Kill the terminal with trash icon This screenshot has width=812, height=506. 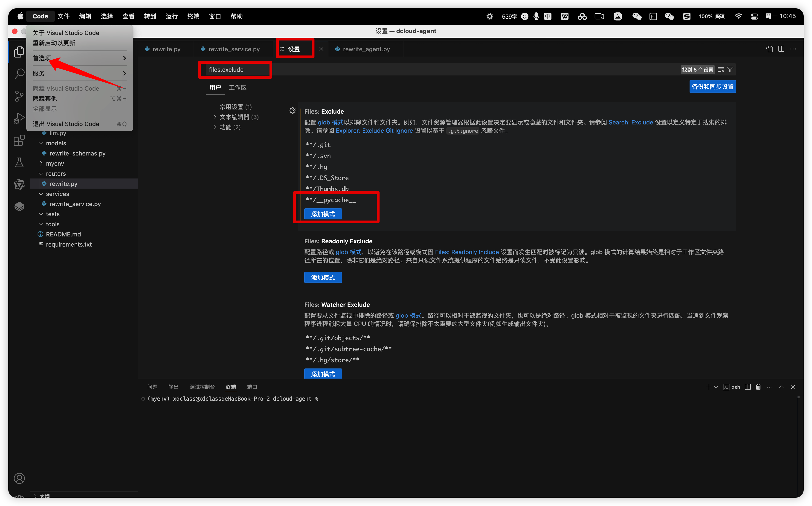[758, 387]
